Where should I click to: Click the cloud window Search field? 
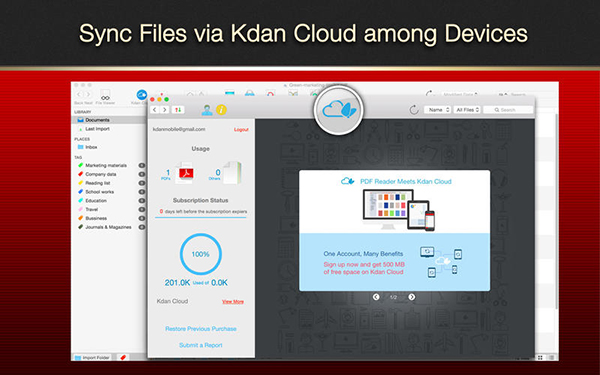(508, 110)
